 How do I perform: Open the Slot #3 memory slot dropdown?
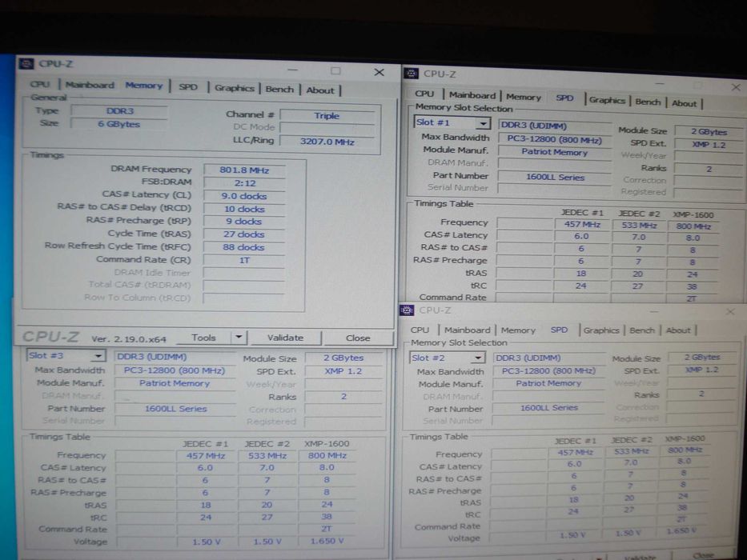pyautogui.click(x=98, y=356)
